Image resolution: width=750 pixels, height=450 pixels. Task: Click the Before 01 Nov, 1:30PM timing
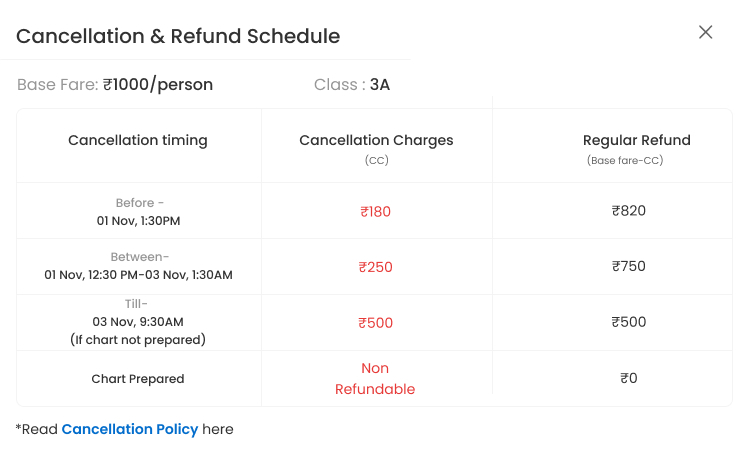(139, 212)
